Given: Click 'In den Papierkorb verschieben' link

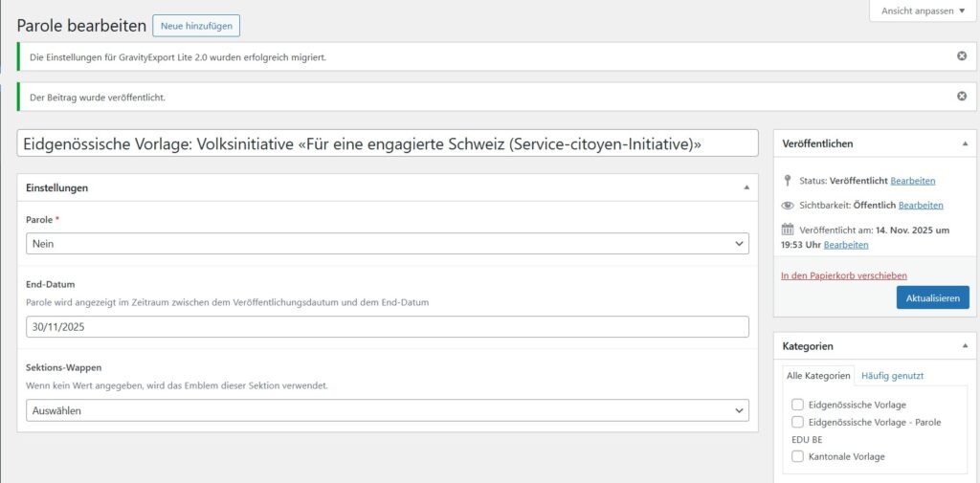Looking at the screenshot, I should 844,275.
